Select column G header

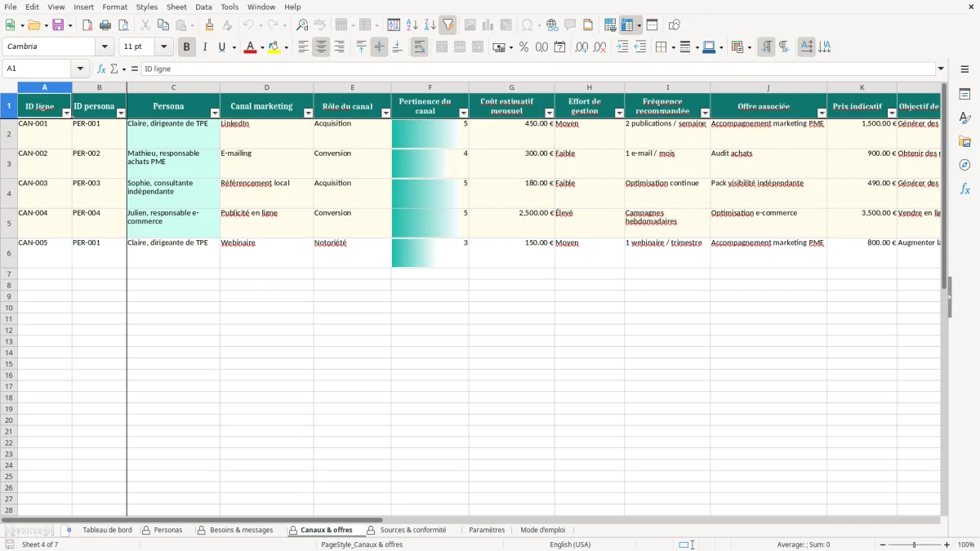point(511,87)
